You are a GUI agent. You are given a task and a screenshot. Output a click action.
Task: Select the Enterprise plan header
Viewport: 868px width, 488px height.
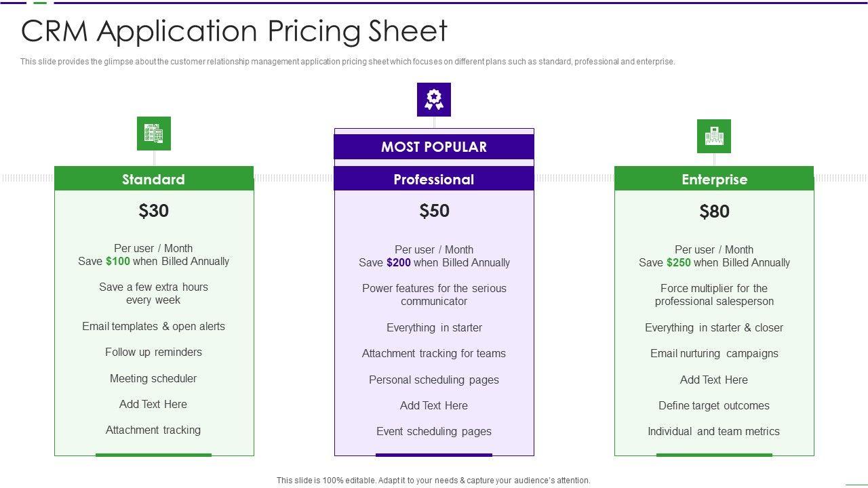point(714,179)
